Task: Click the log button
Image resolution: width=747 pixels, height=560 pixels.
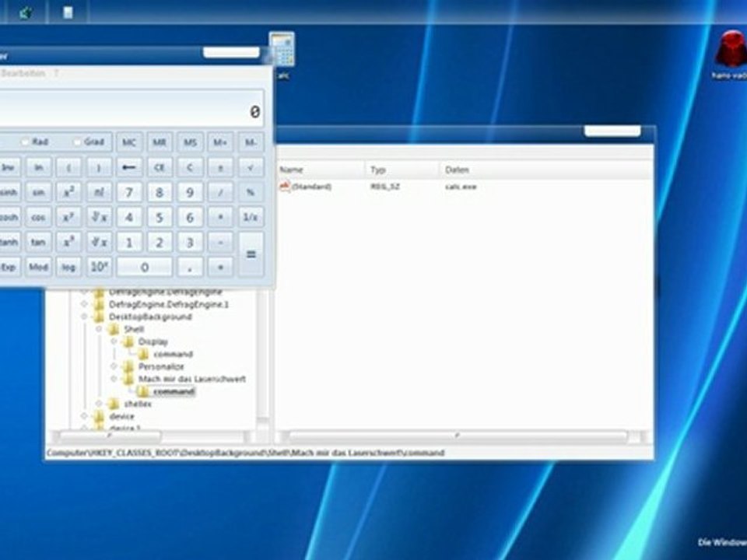Action: [68, 267]
